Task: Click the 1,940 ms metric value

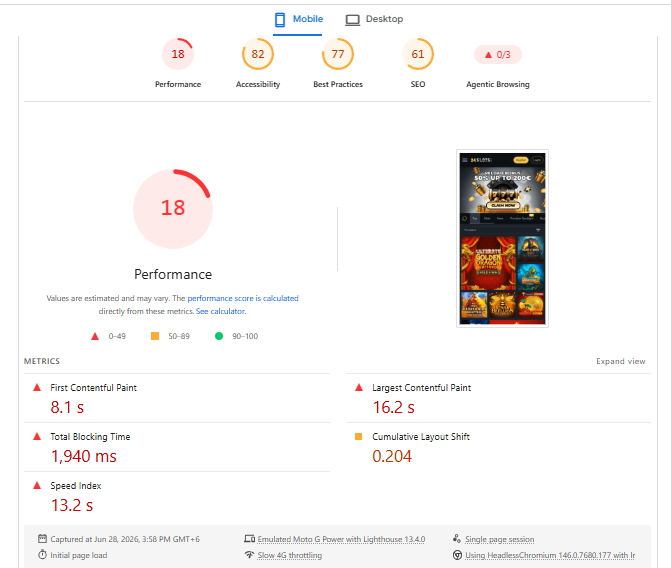Action: [84, 456]
